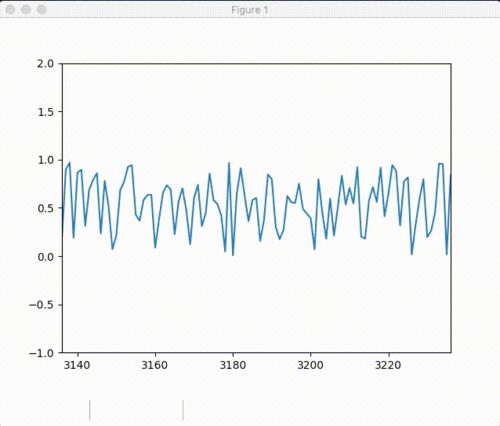Viewport: 500px width, 426px height.
Task: Click the 0.0 y-axis tick label
Action: (46, 257)
